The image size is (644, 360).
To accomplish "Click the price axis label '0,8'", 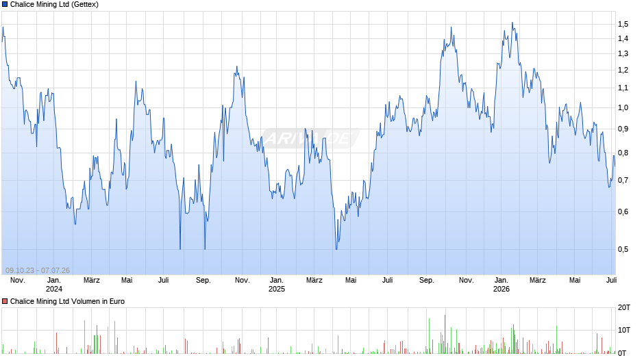I will (623, 153).
